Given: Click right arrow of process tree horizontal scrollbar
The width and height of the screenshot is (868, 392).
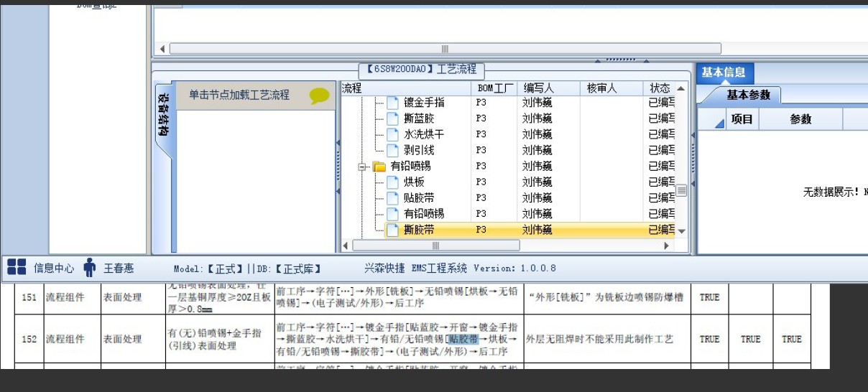Looking at the screenshot, I should tap(666, 246).
